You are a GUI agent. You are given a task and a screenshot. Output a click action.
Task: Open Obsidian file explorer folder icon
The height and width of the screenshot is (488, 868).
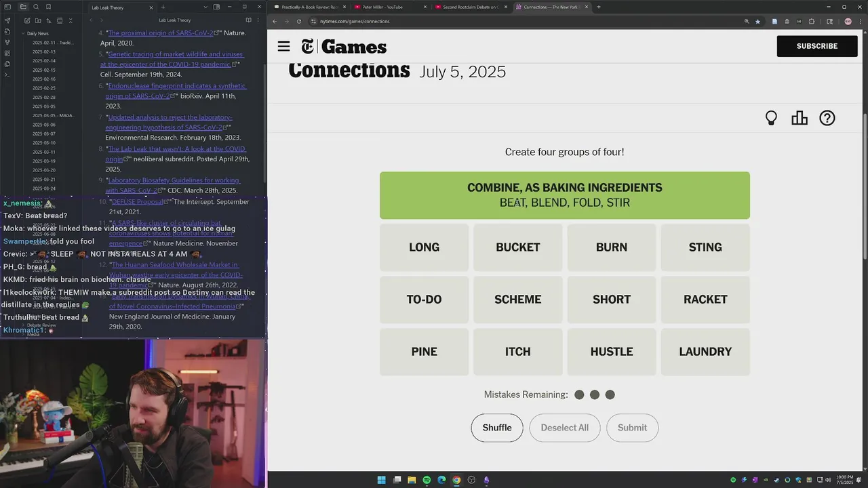coord(23,7)
